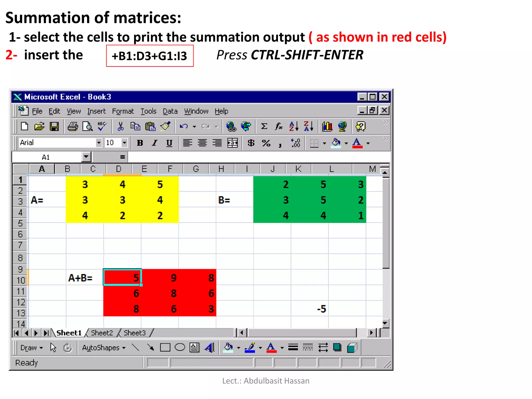Apply Currency style dollar icon
The image size is (532, 399).
click(251, 143)
